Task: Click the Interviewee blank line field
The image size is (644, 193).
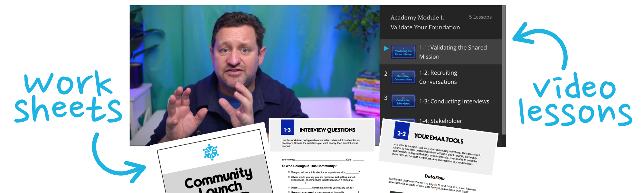Action: [320, 160]
